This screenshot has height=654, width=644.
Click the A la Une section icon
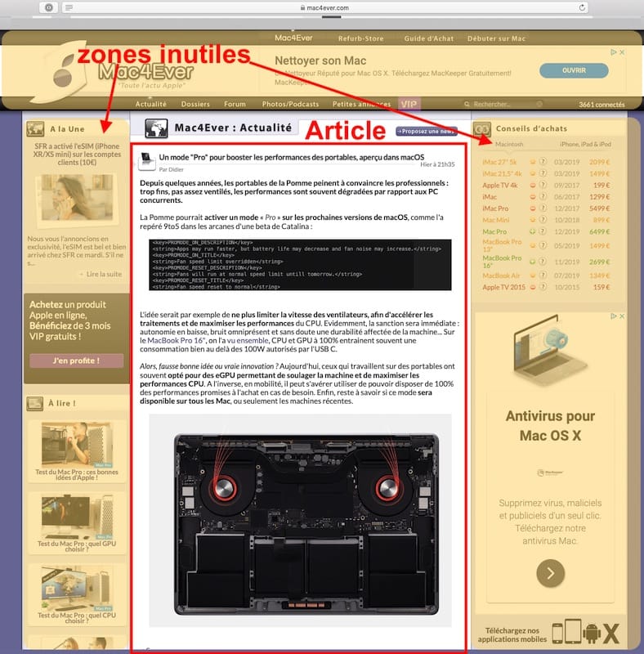click(35, 129)
